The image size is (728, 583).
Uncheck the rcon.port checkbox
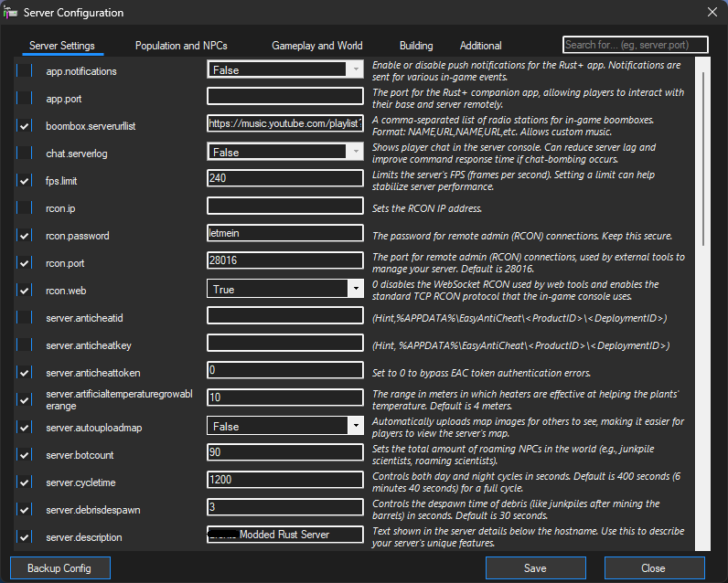24,263
